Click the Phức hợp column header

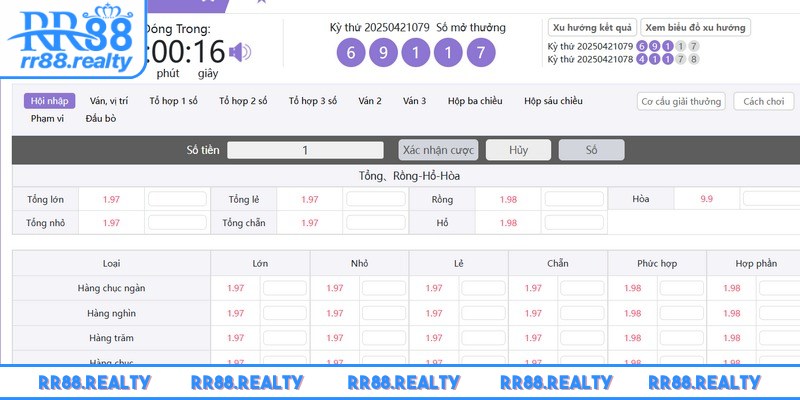point(657,264)
